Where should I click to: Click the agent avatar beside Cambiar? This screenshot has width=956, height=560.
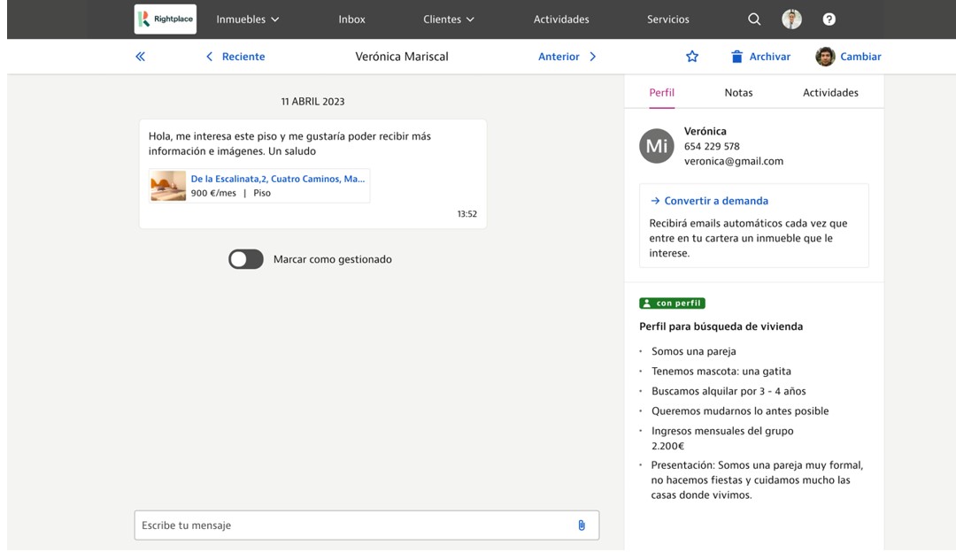825,57
